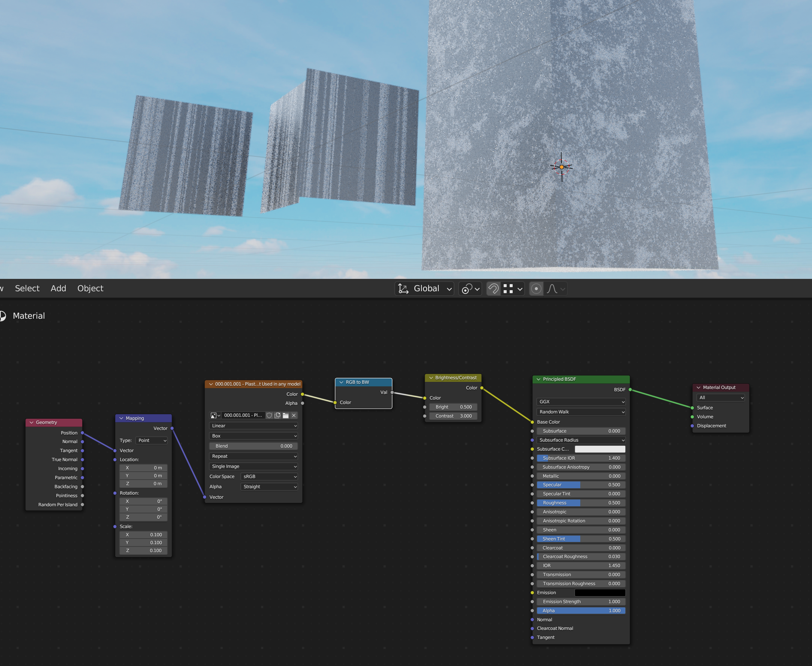Toggle snapping magnet icon
This screenshot has width=812, height=666.
[x=494, y=289]
